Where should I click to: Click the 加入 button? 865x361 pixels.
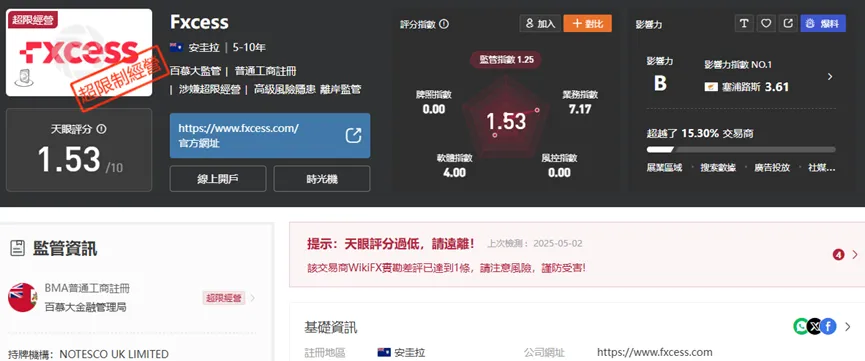point(540,24)
